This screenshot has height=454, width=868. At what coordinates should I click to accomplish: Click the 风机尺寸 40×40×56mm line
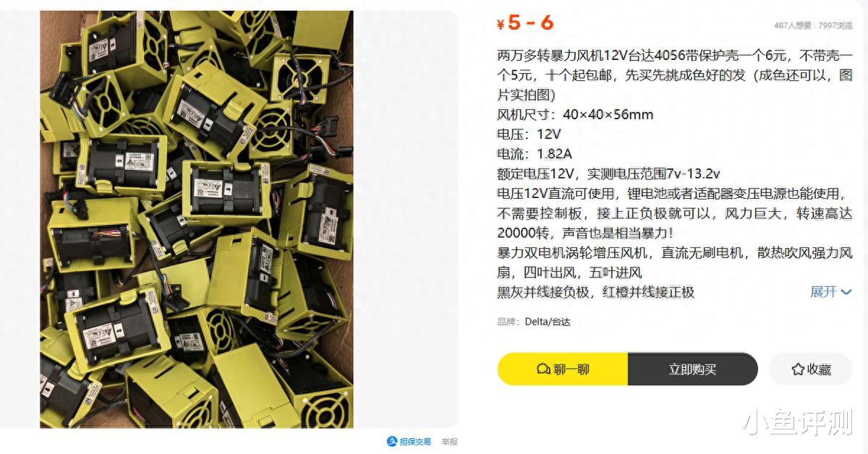click(x=575, y=114)
